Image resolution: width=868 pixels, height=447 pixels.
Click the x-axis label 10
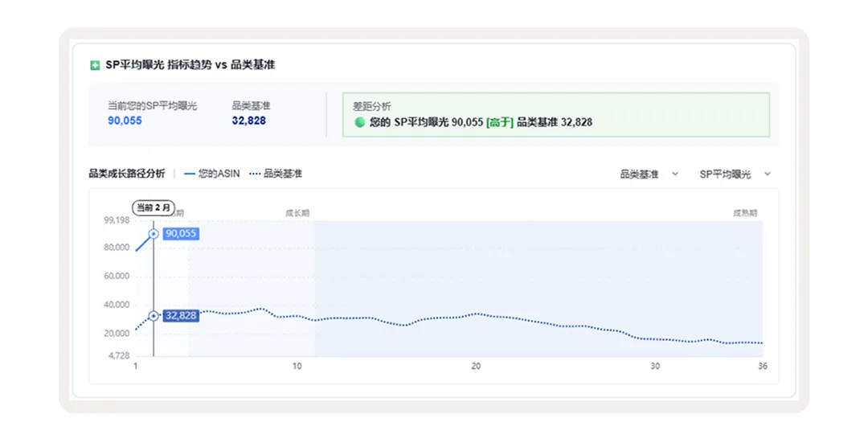(297, 366)
